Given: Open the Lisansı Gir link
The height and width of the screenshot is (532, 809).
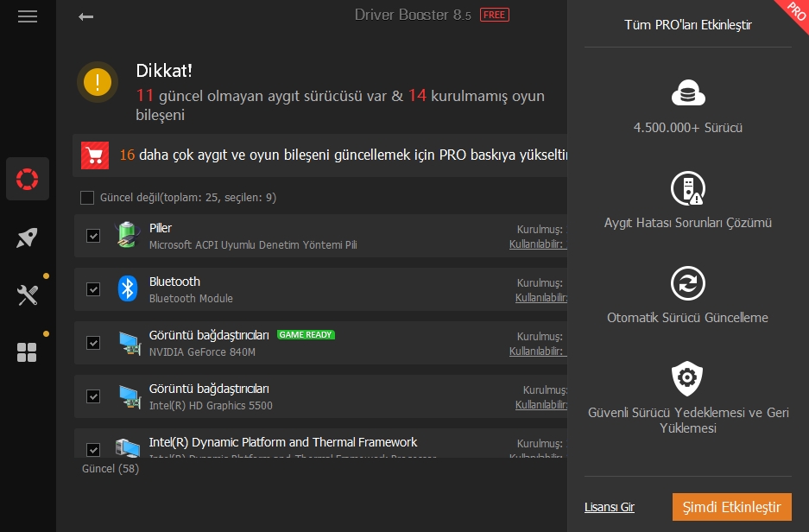Looking at the screenshot, I should coord(610,507).
